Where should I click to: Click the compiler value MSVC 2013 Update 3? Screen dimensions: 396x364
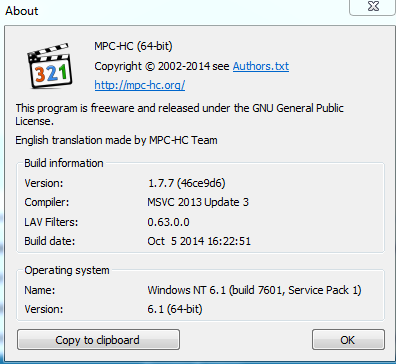(x=198, y=202)
